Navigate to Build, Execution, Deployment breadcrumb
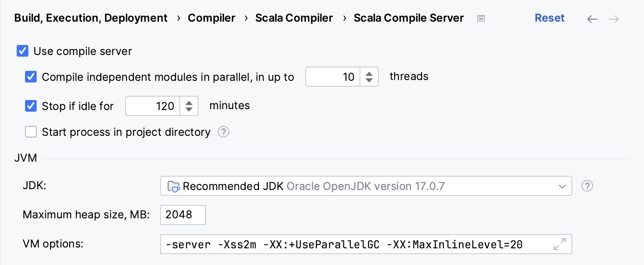 pyautogui.click(x=91, y=18)
